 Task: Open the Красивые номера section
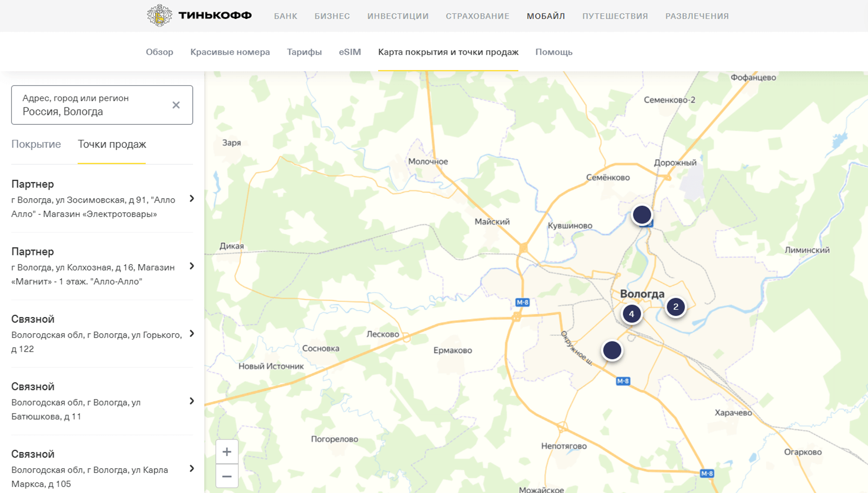230,52
